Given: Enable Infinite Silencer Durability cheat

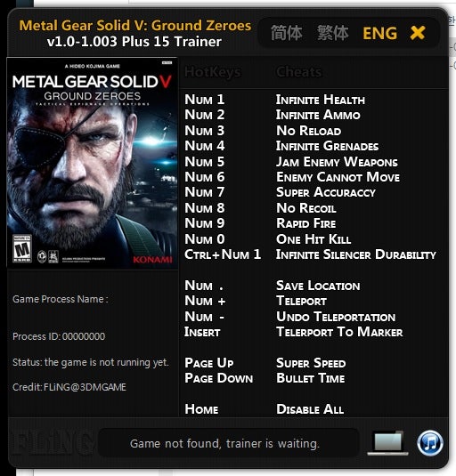Looking at the screenshot, I should pyautogui.click(x=356, y=254).
